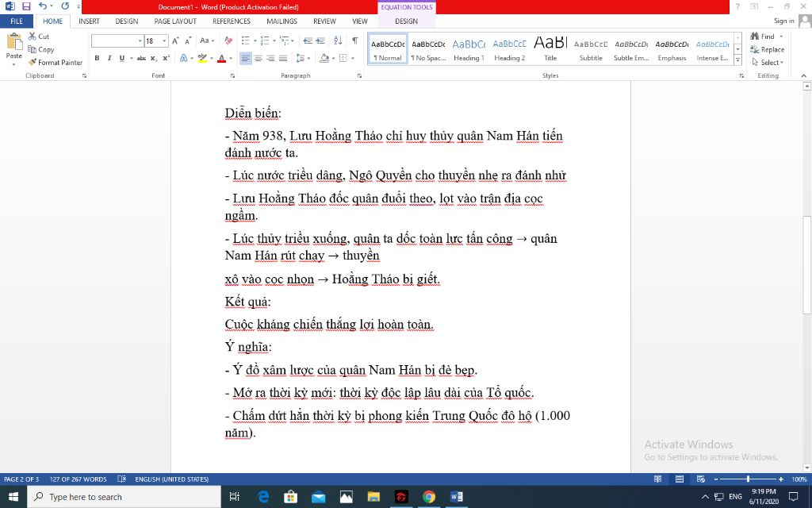The image size is (812, 508).
Task: Expand the Styles gallery More arrow
Action: tap(737, 60)
